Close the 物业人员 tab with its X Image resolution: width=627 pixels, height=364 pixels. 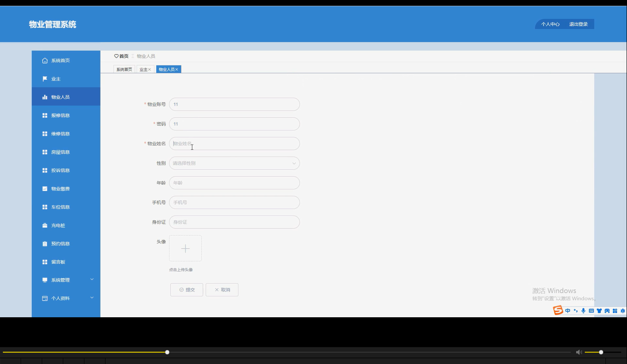[177, 69]
